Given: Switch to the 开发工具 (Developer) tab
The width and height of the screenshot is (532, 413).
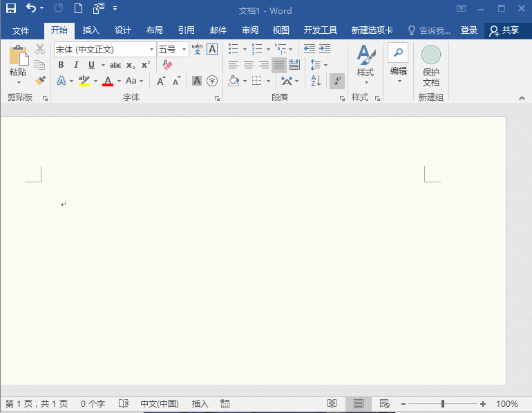Looking at the screenshot, I should (321, 30).
